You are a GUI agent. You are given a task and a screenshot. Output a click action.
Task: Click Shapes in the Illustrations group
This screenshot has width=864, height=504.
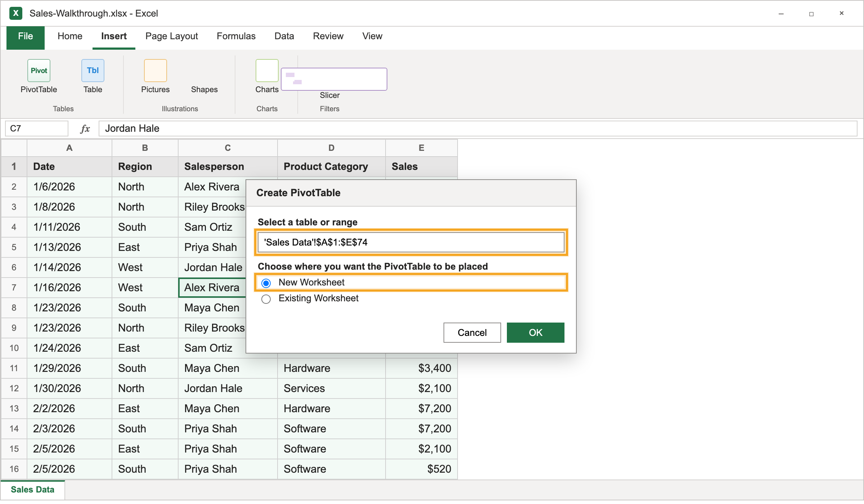204,89
